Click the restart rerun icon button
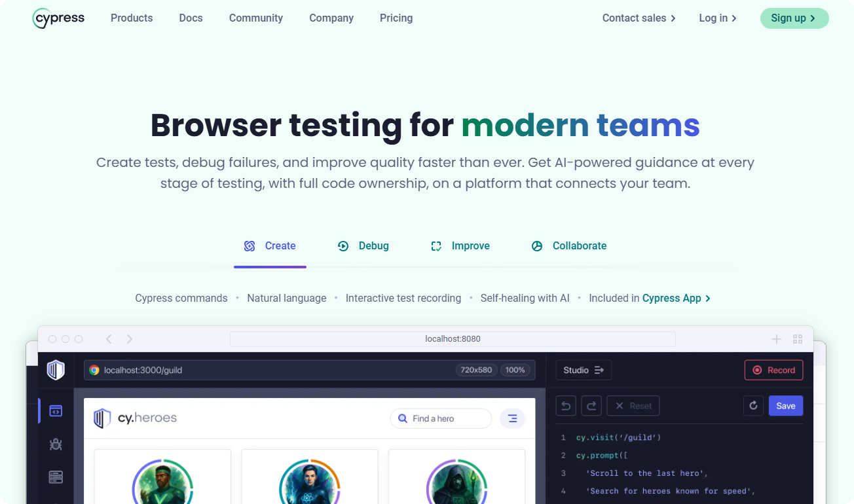Screen dimensions: 854x504 click(x=754, y=406)
